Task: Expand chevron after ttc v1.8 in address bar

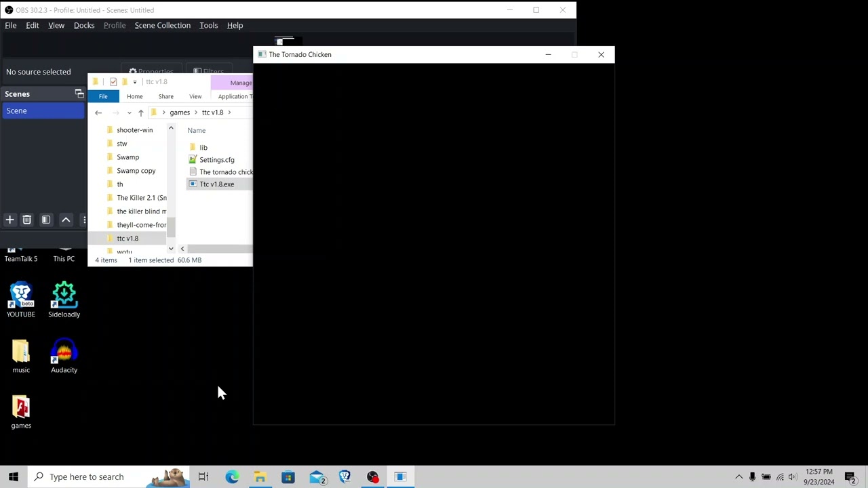Action: coord(229,113)
